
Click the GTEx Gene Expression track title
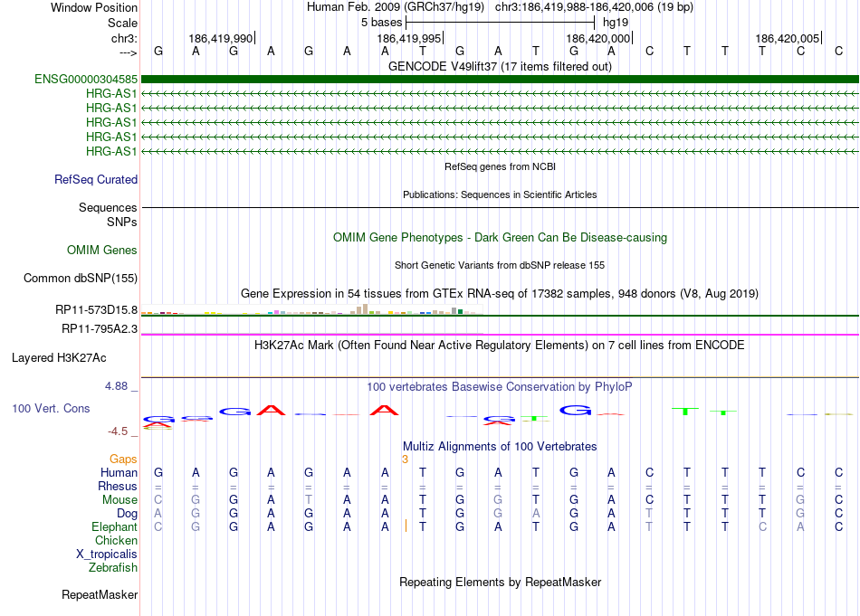pyautogui.click(x=500, y=294)
